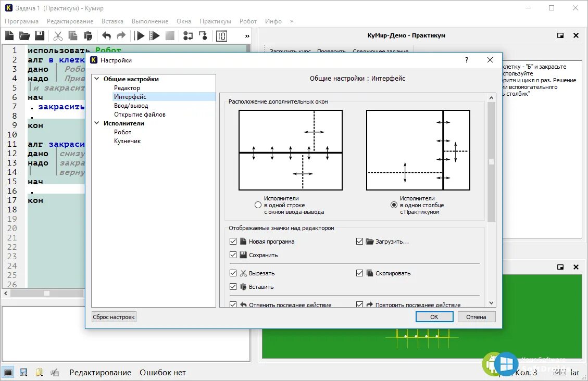Image resolution: width=588 pixels, height=381 pixels.
Task: Toggle 'Отменить последнее действие' checkbox
Action: [233, 304]
